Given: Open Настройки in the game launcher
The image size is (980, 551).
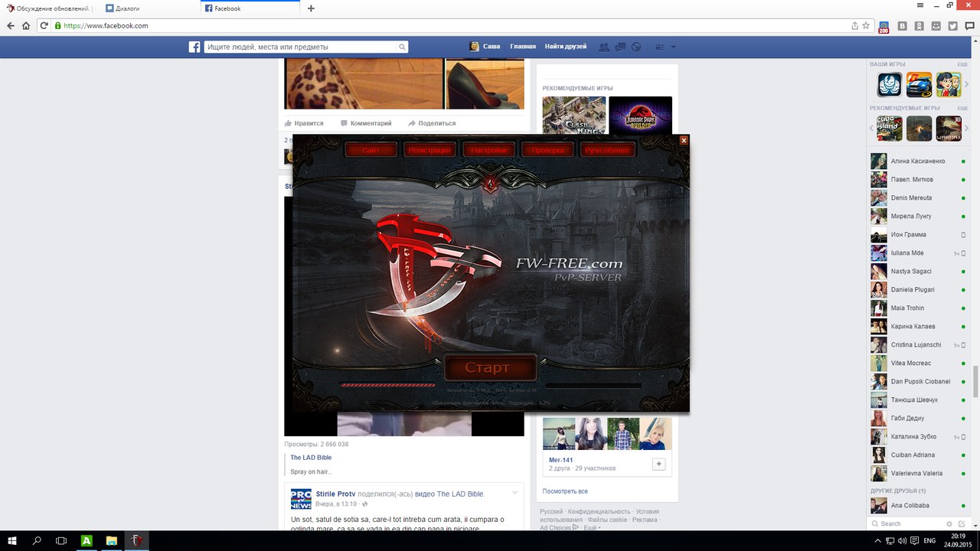Looking at the screenshot, I should coord(489,150).
